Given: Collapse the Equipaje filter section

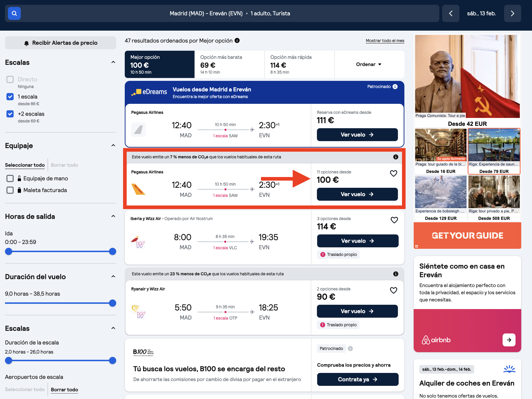Looking at the screenshot, I should 113,146.
